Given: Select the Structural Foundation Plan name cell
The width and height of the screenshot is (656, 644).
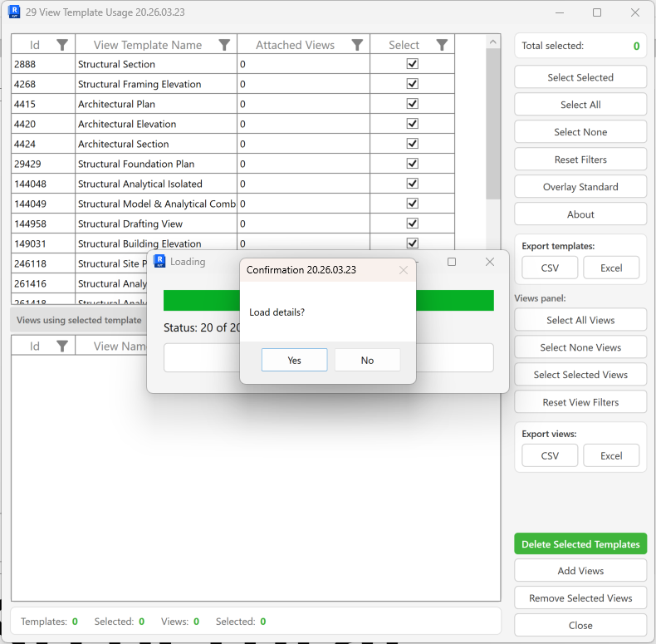Looking at the screenshot, I should point(156,164).
